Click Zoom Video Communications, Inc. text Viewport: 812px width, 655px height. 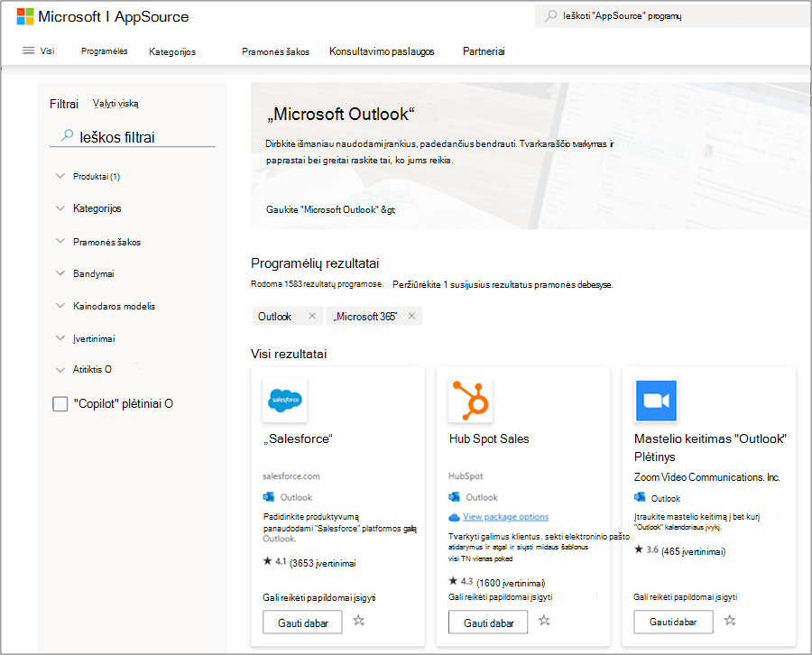[x=706, y=477]
